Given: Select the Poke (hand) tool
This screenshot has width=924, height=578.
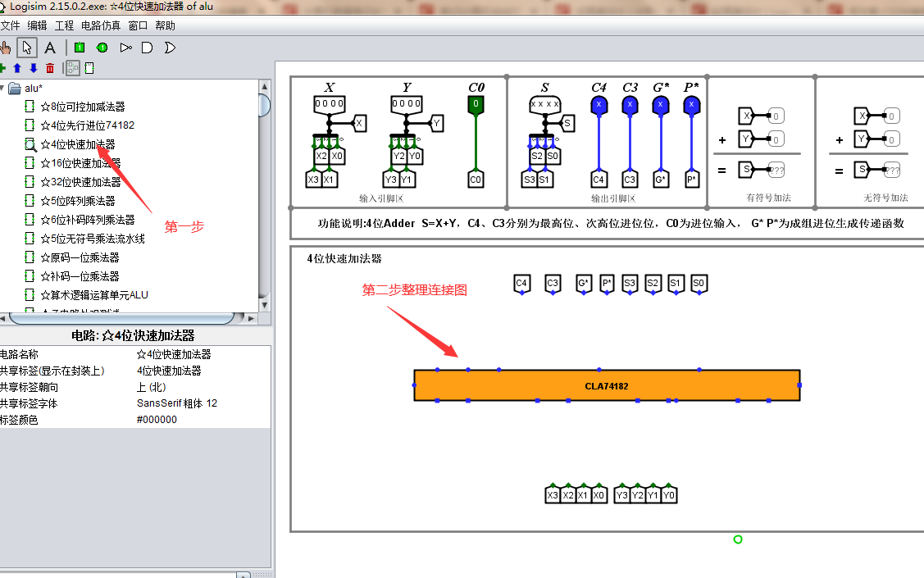Looking at the screenshot, I should click(5, 48).
